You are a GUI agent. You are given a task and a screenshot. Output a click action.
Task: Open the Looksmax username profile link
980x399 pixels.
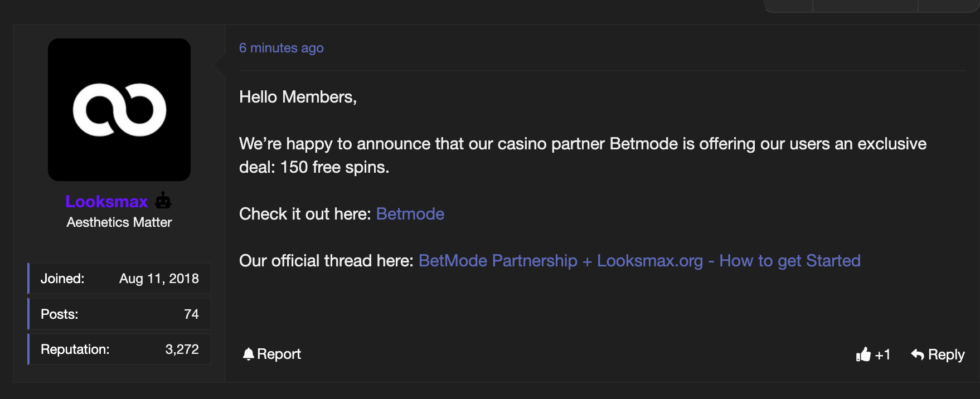coord(106,201)
